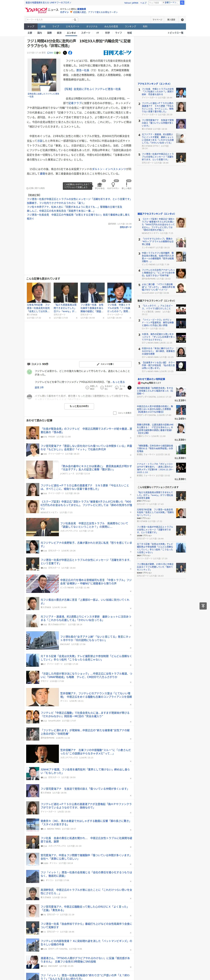Open the settings gear icon
210x980 pixels.
click(182, 20)
